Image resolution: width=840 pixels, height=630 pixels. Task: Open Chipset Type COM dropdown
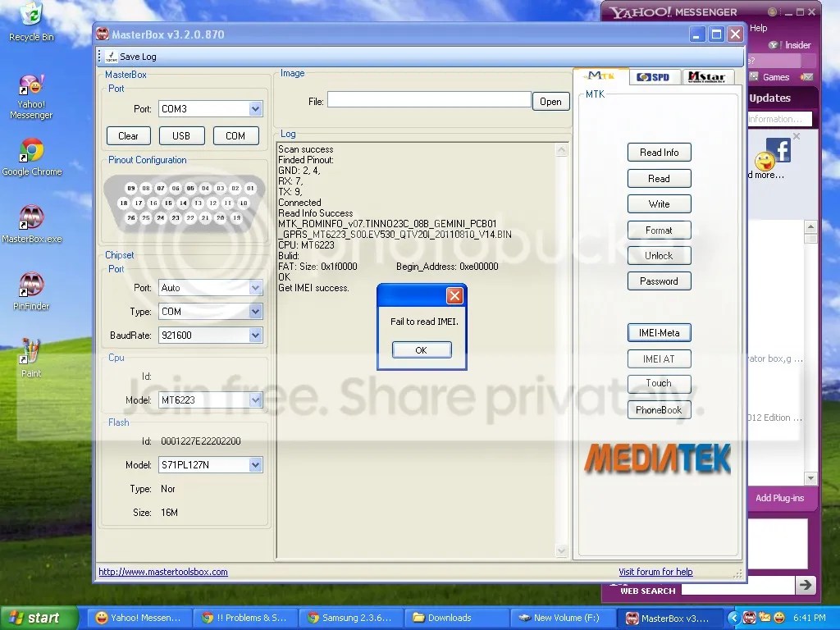tap(256, 311)
